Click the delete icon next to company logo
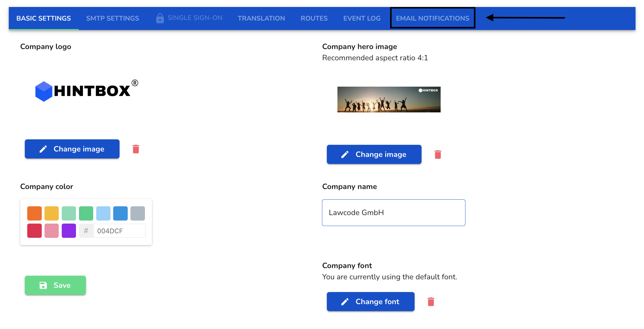This screenshot has width=644, height=329. [x=136, y=149]
